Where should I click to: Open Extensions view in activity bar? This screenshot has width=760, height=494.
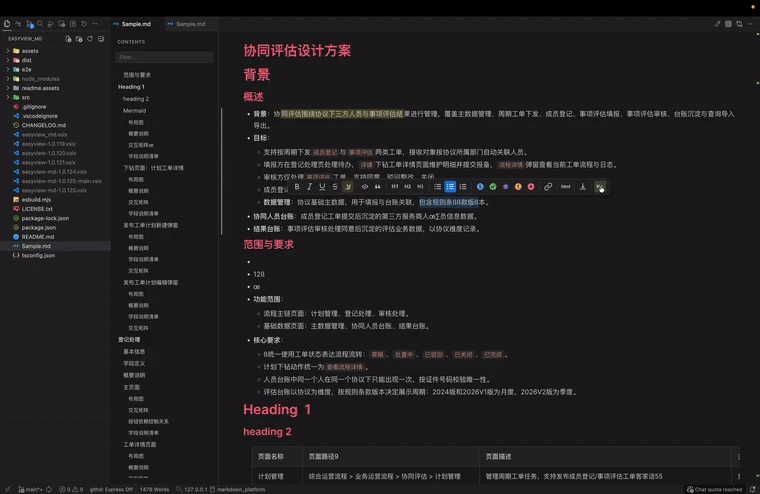pos(73,24)
